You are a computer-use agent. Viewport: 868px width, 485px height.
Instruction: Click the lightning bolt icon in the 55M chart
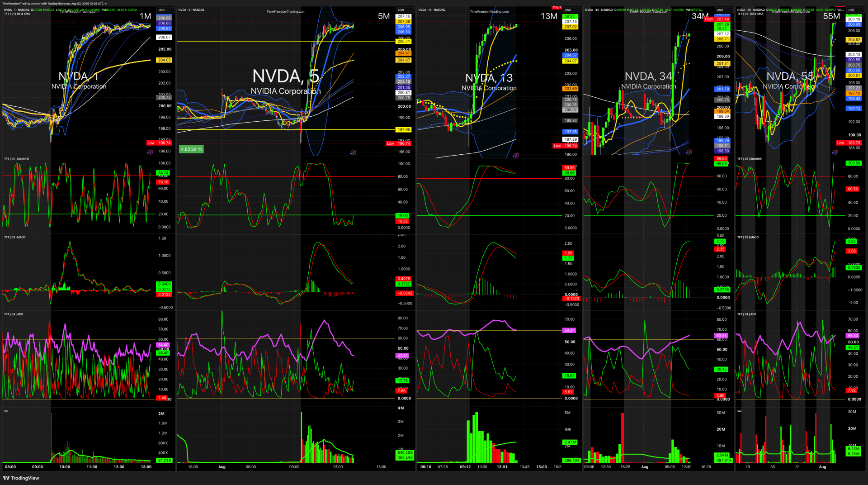coord(835,152)
